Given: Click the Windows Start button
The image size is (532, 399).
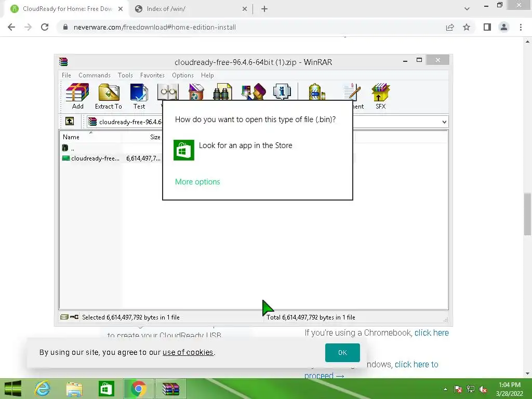Looking at the screenshot, I should pyautogui.click(x=13, y=389).
